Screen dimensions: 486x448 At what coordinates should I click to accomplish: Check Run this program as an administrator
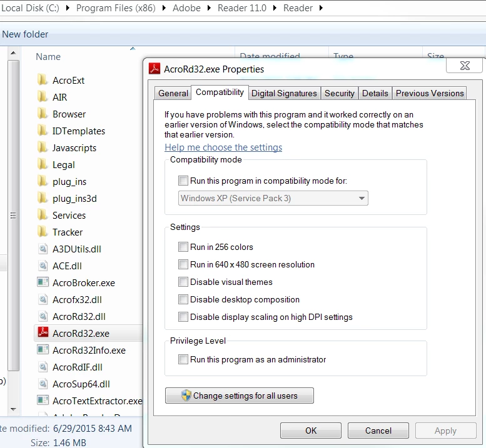pyautogui.click(x=183, y=359)
